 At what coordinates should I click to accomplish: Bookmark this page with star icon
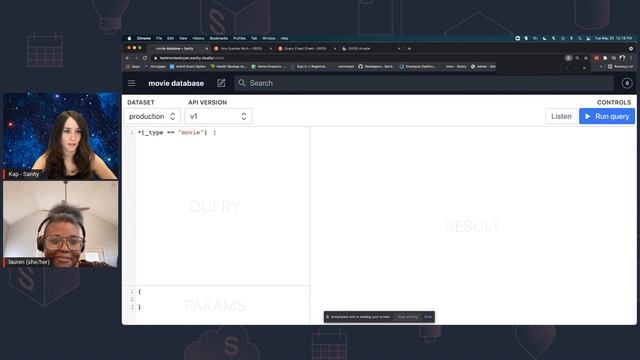pyautogui.click(x=586, y=58)
